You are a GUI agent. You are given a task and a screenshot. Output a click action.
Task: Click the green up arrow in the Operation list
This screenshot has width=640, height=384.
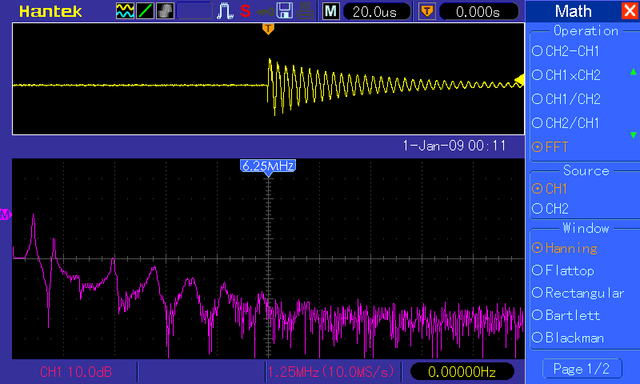pos(633,72)
